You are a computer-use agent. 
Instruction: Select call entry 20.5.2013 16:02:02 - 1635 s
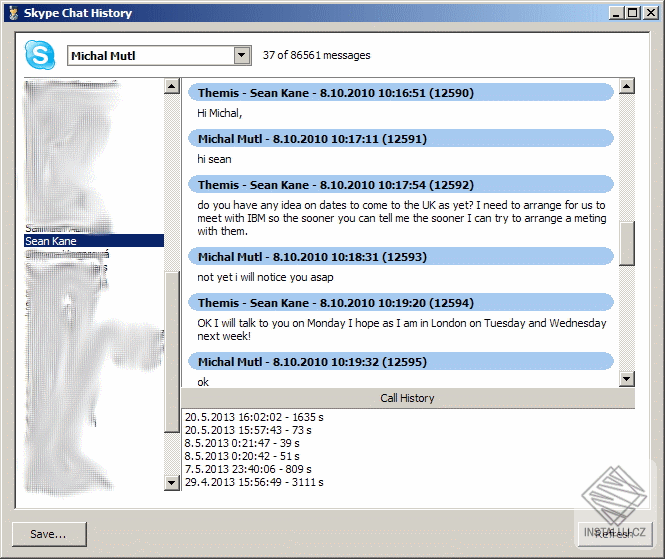click(254, 417)
